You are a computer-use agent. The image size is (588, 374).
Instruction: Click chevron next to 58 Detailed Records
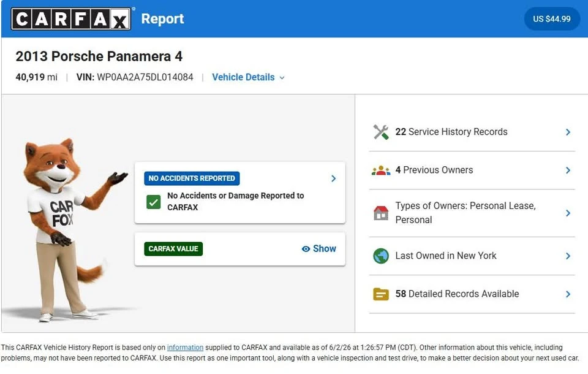568,294
